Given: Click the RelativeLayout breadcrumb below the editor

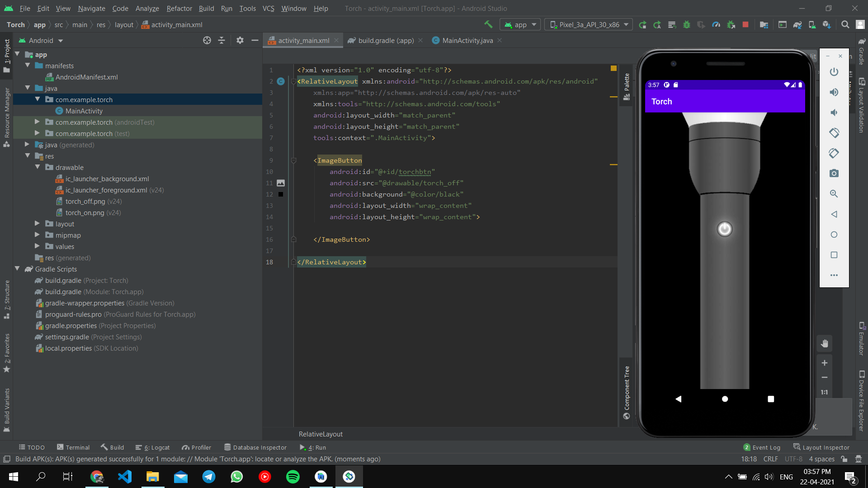Looking at the screenshot, I should click(x=321, y=434).
